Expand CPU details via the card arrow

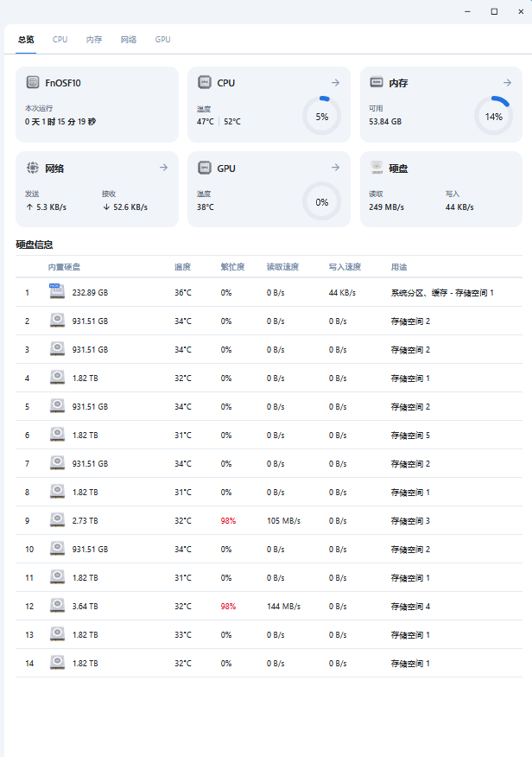pos(334,83)
